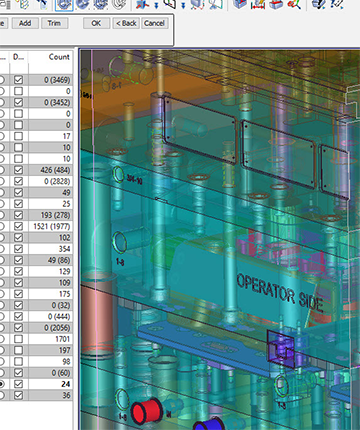The width and height of the screenshot is (360, 430).
Task: Click the count value 102
Action: [x=64, y=238]
